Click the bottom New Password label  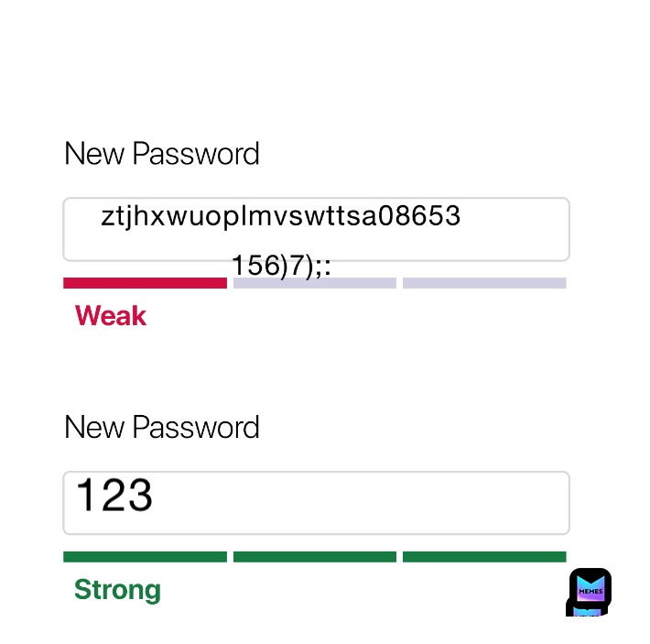coord(162,427)
